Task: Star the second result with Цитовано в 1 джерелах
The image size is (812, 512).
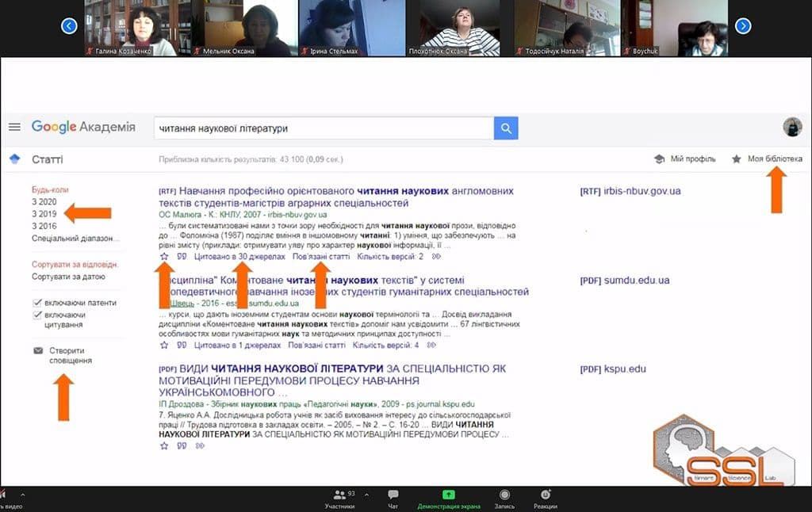Action: coord(164,345)
